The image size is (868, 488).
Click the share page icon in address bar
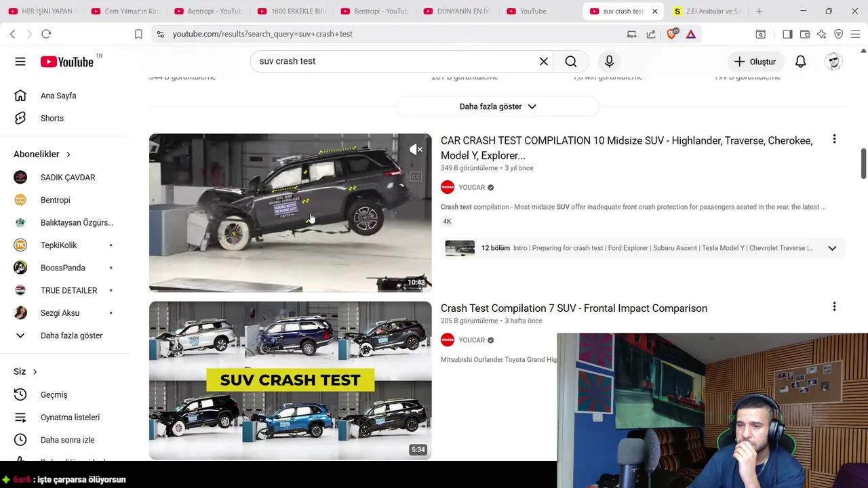coord(651,34)
